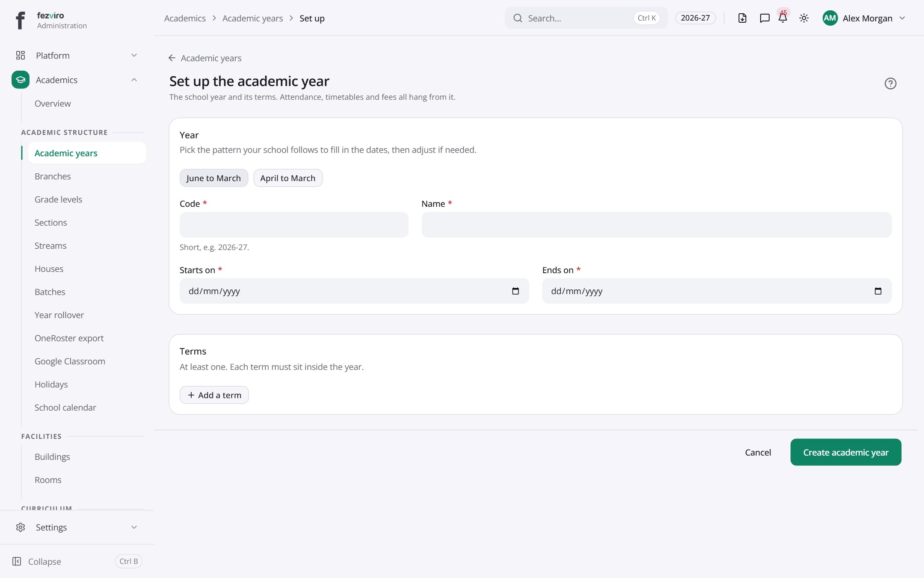924x578 pixels.
Task: Toggle light/dark theme sun icon
Action: [804, 18]
